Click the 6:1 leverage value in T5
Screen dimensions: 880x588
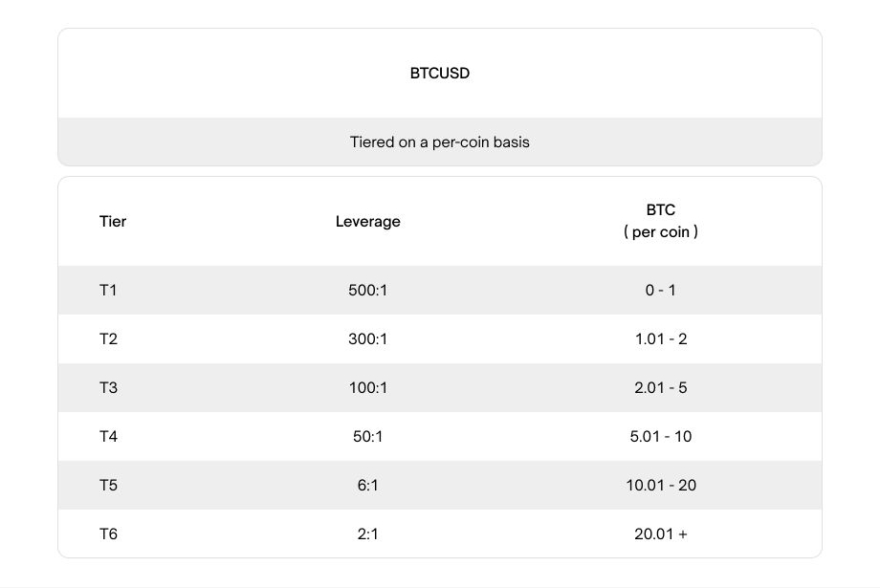tap(367, 486)
